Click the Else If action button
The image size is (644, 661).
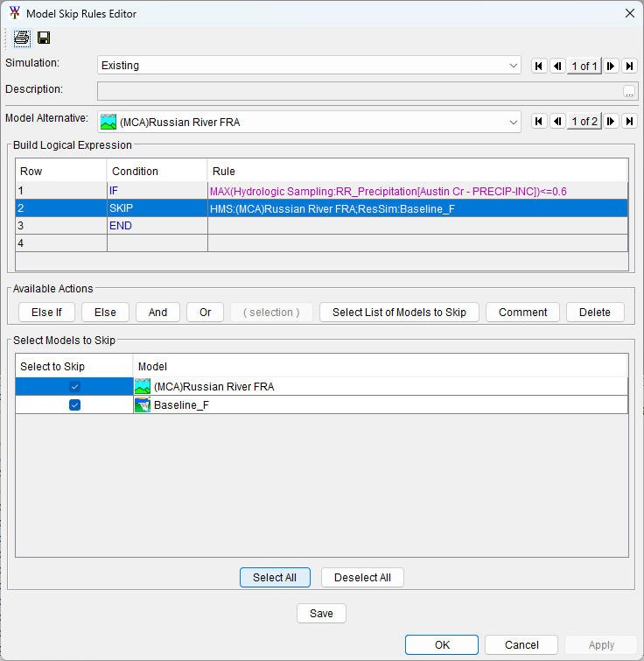46,313
